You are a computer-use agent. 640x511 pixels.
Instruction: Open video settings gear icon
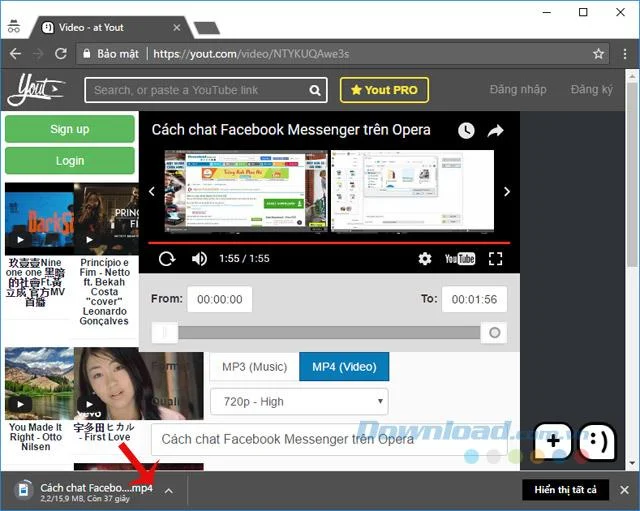pyautogui.click(x=425, y=258)
